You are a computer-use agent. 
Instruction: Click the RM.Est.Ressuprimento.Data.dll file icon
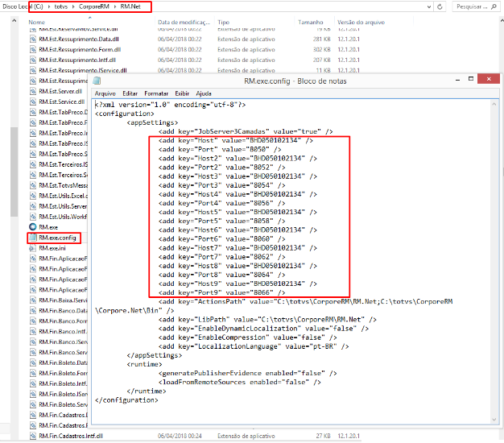click(33, 38)
